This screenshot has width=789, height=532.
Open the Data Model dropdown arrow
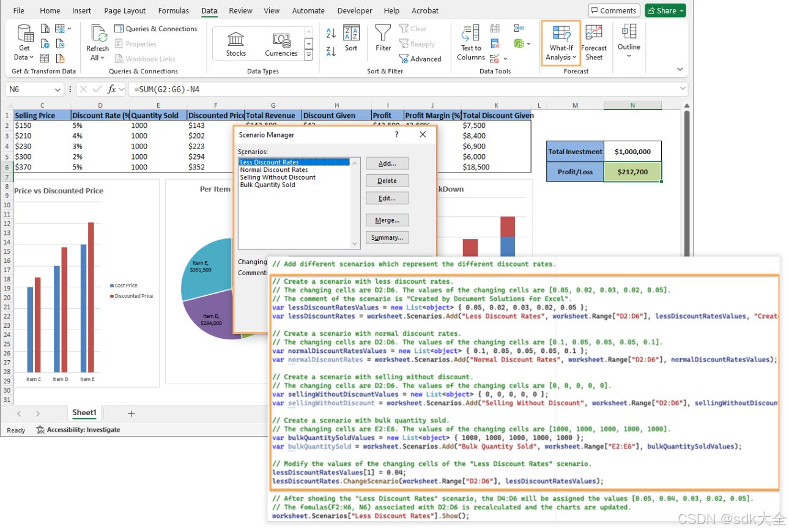528,44
